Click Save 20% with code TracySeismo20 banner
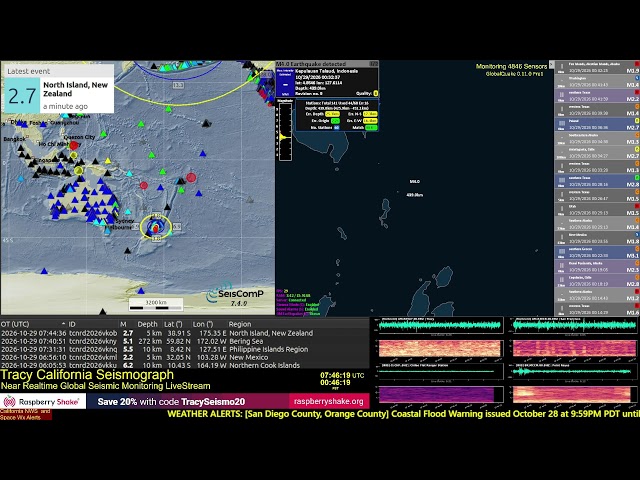Viewport: 640px width, 480px height. 171,402
